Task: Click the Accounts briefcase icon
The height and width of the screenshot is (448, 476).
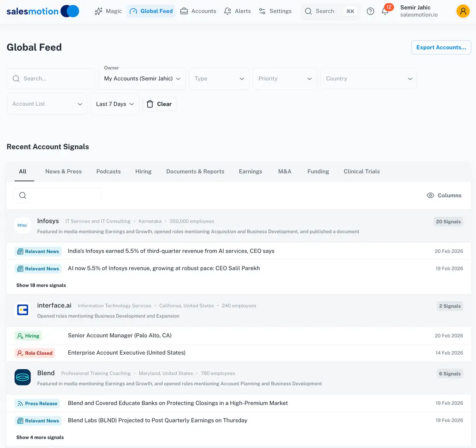Action: [184, 11]
